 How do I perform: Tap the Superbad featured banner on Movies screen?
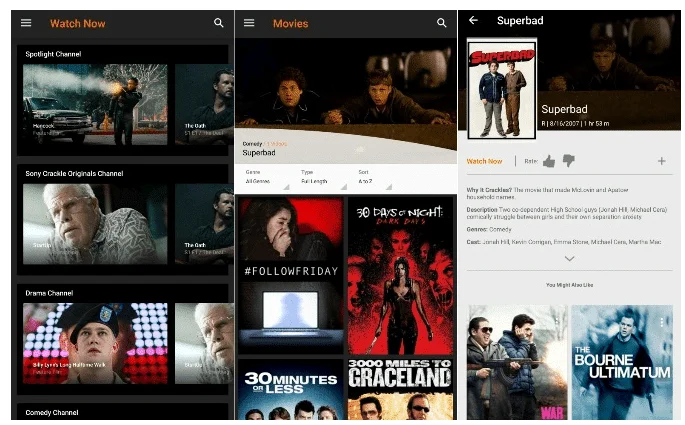(346, 100)
